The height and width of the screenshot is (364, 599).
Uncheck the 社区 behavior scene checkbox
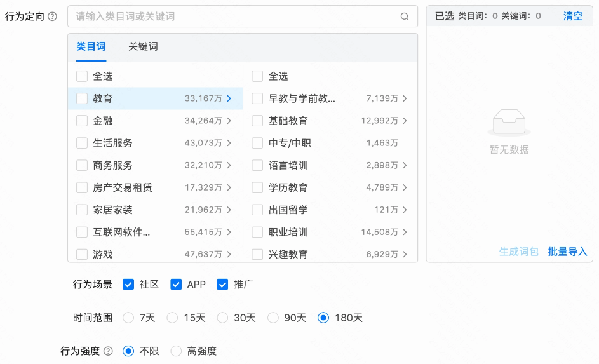click(128, 285)
